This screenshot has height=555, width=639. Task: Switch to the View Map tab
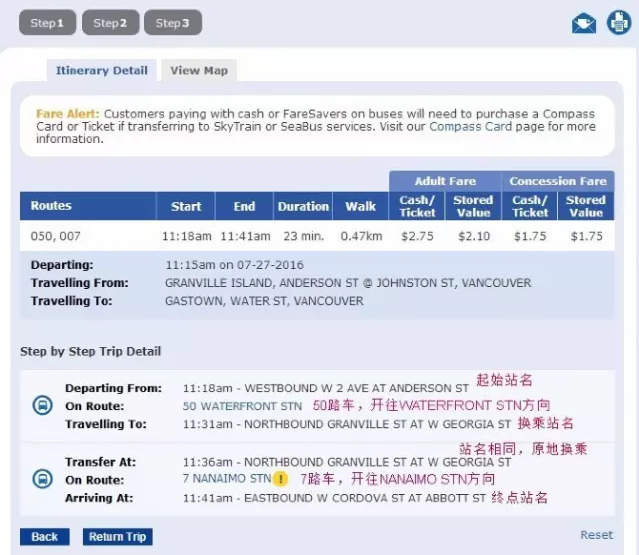tap(199, 70)
